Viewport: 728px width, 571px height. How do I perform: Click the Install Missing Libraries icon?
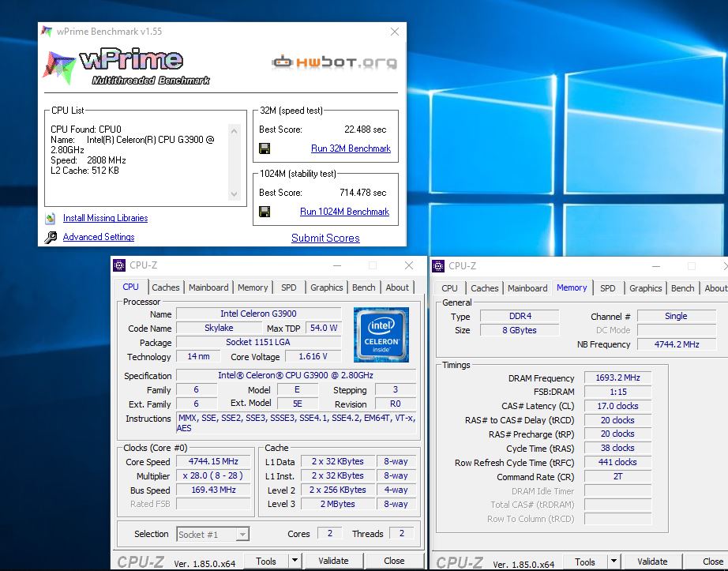pyautogui.click(x=51, y=218)
